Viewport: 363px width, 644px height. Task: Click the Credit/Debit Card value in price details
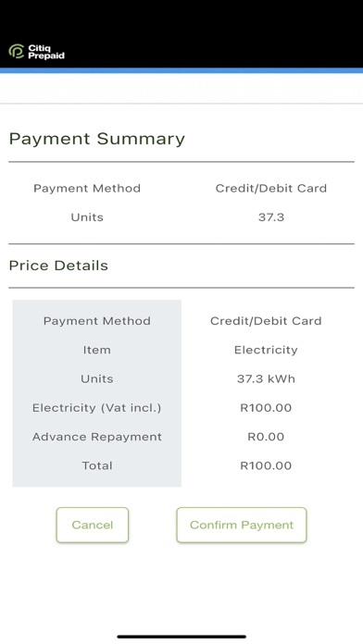(x=266, y=321)
